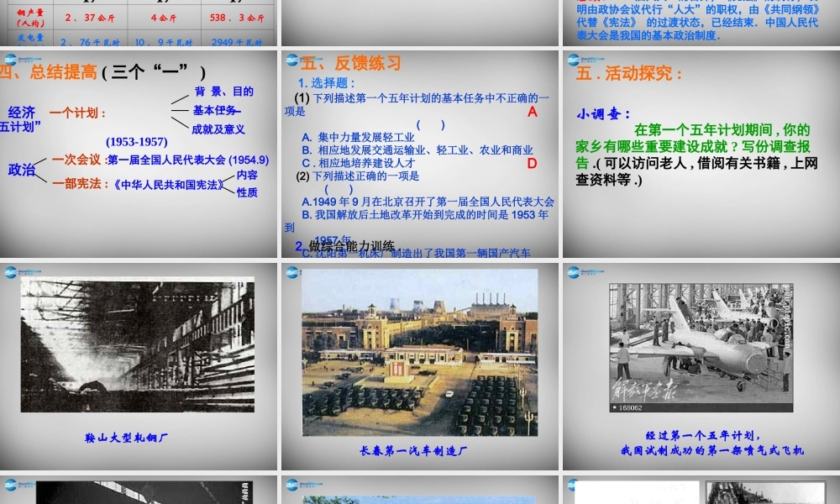Click the caption 我国试制成功的第一架喷气式飞机
Viewport: 840px width, 504px height.
coord(712,450)
